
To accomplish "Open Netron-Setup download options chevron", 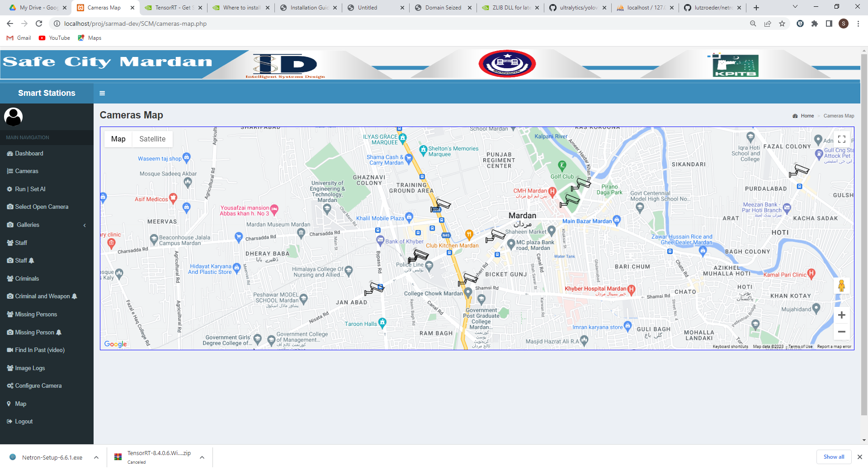I will click(96, 457).
